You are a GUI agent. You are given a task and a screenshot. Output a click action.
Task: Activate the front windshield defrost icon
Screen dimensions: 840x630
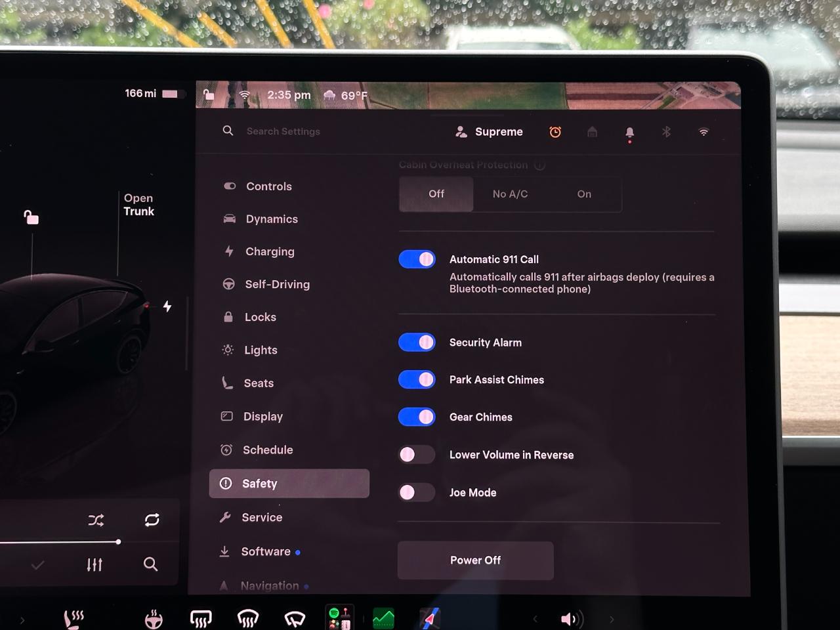tap(248, 618)
